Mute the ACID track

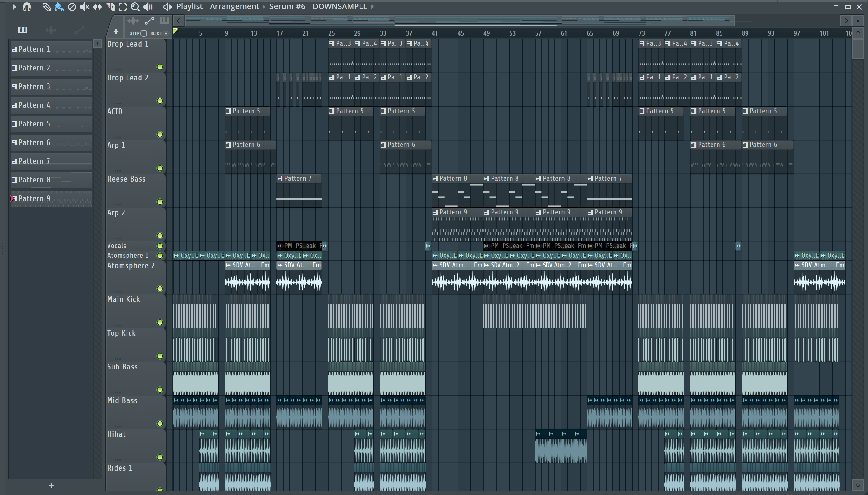[159, 134]
